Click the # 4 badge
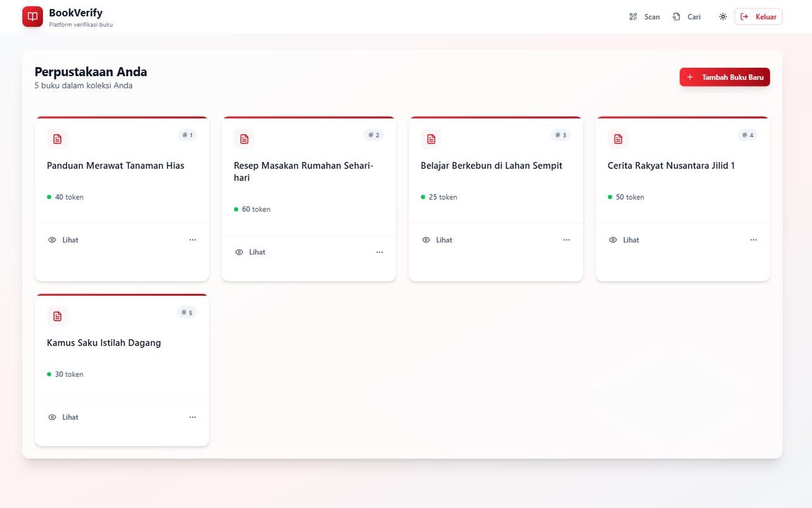This screenshot has height=508, width=812. tap(747, 135)
